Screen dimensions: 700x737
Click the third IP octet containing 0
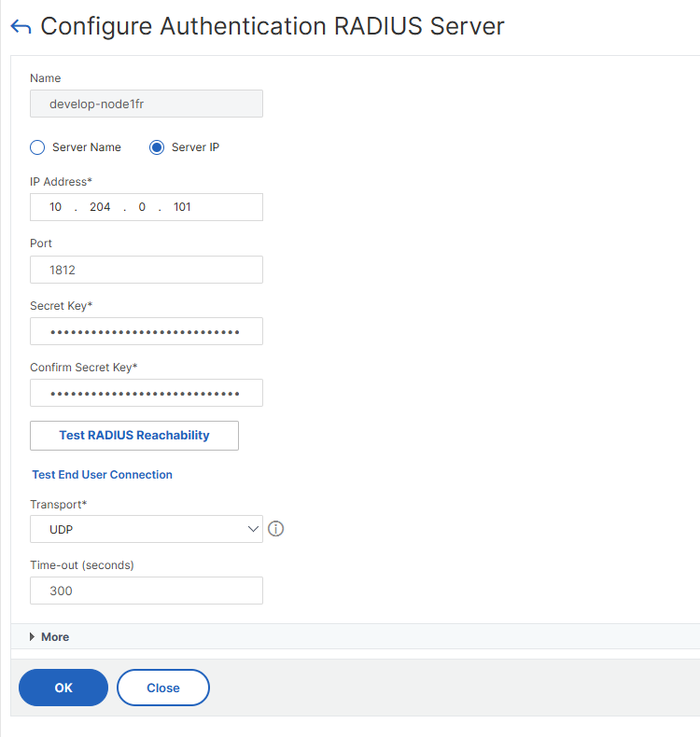pyautogui.click(x=142, y=207)
